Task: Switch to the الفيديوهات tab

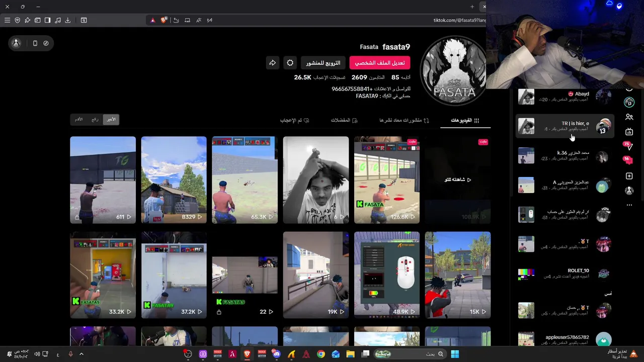Action: click(465, 120)
